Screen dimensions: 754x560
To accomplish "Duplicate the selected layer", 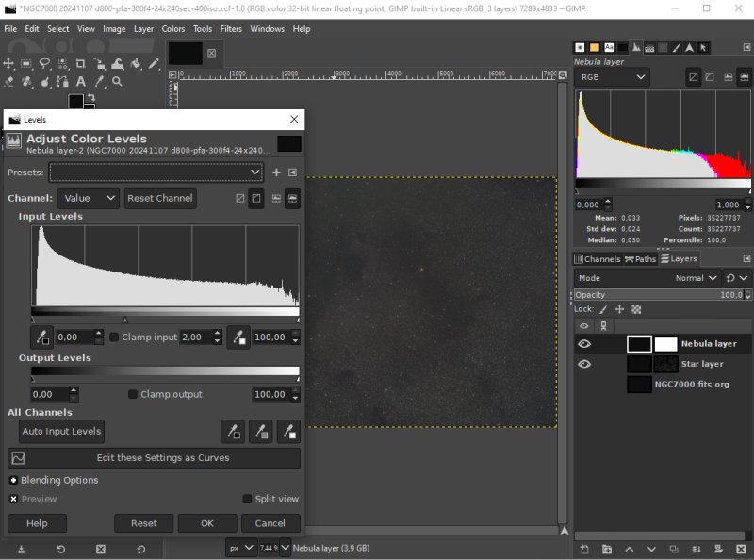I will click(x=674, y=550).
